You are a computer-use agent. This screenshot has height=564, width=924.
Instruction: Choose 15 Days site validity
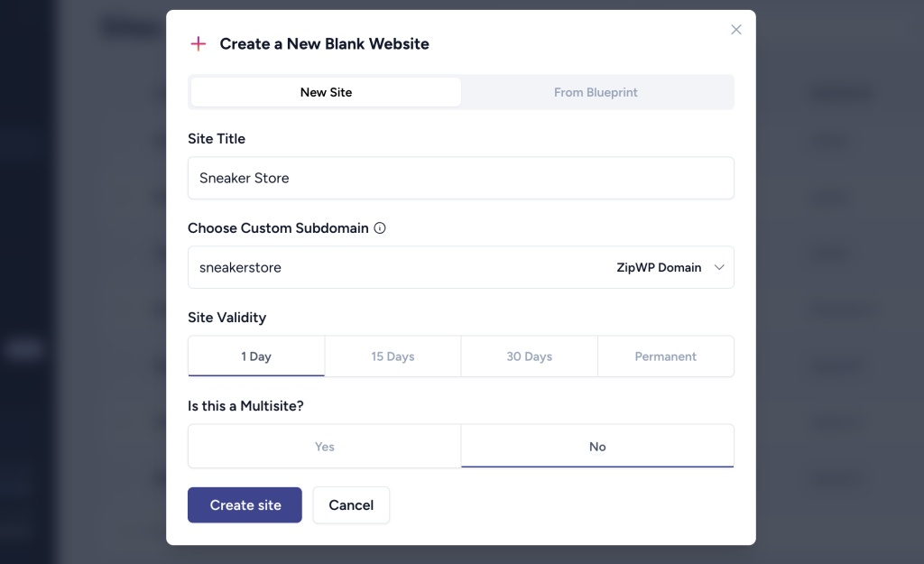[393, 356]
